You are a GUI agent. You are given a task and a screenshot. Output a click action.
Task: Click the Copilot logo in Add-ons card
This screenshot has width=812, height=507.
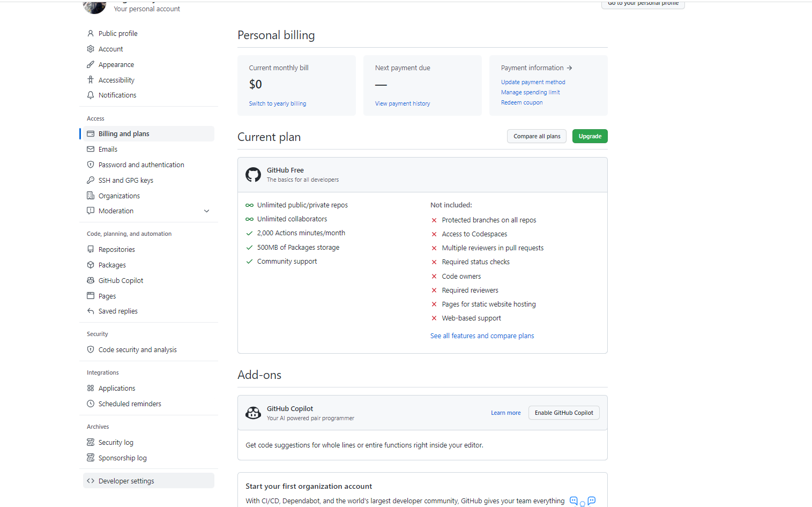[253, 413]
